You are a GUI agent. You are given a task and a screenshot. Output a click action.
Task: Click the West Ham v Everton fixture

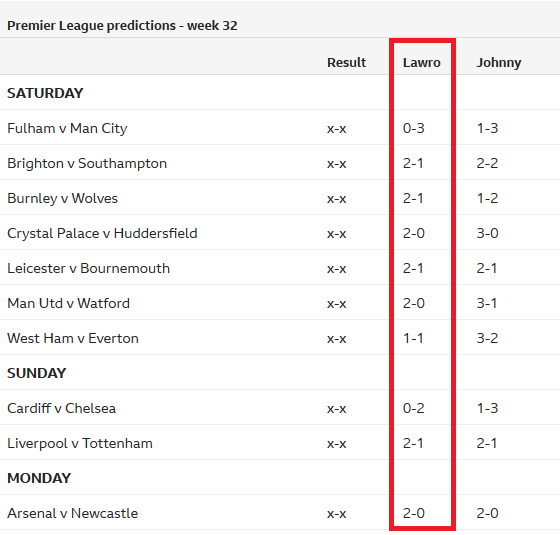tap(72, 338)
